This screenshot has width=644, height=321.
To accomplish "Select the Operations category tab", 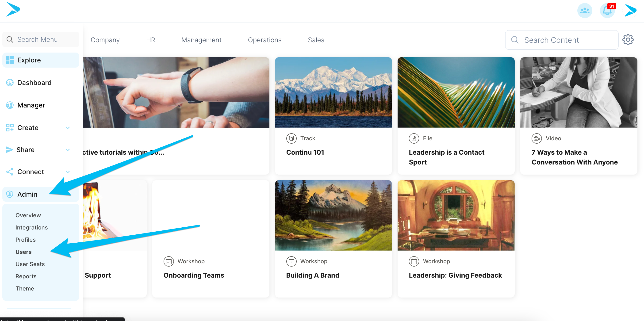I will point(264,40).
